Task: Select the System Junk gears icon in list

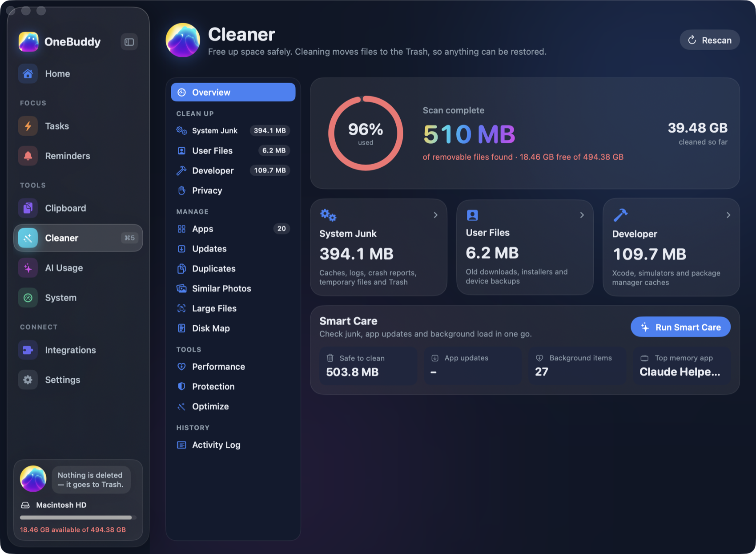Action: (181, 130)
